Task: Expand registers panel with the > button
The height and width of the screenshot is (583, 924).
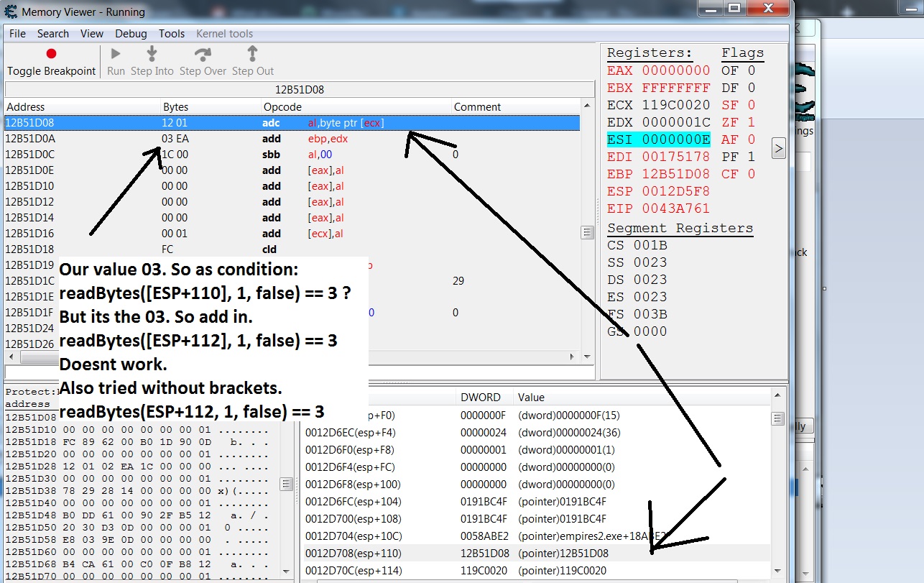Action: coord(778,148)
